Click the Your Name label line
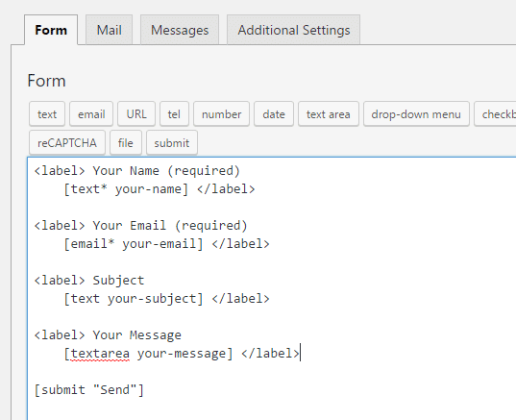Screen dimensions: 516x420 point(137,170)
